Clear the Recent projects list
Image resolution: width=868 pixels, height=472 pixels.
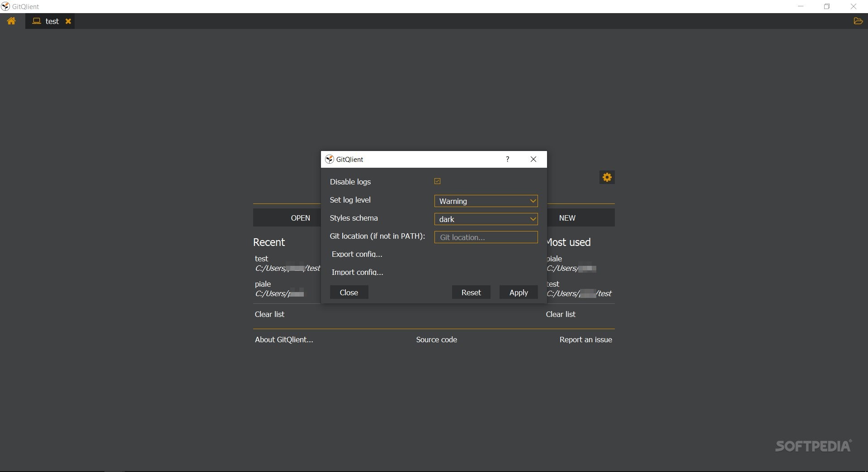pyautogui.click(x=269, y=314)
